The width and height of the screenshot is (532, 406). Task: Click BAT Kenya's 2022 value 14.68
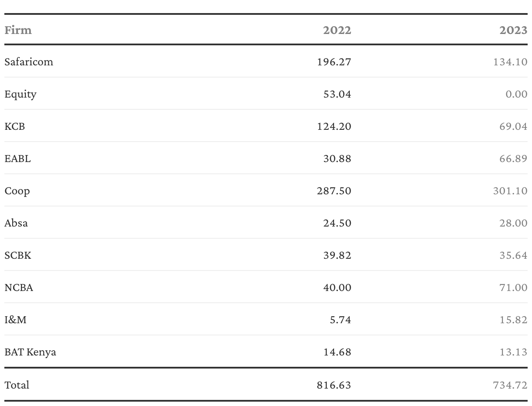pos(337,352)
